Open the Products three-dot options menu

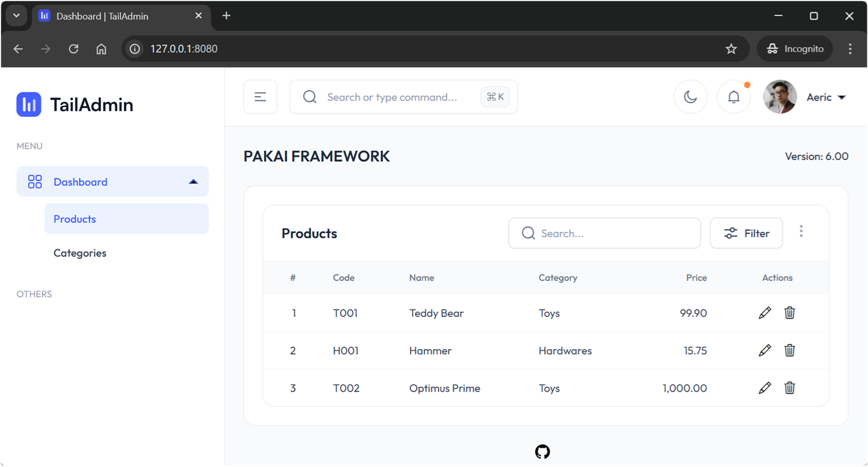pos(801,232)
